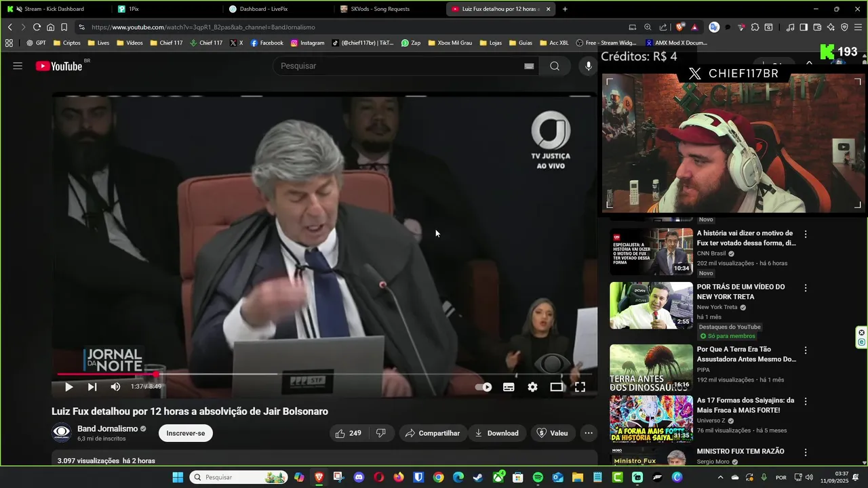Open the GPT bookmark
Screen dimensions: 868x488
36,43
